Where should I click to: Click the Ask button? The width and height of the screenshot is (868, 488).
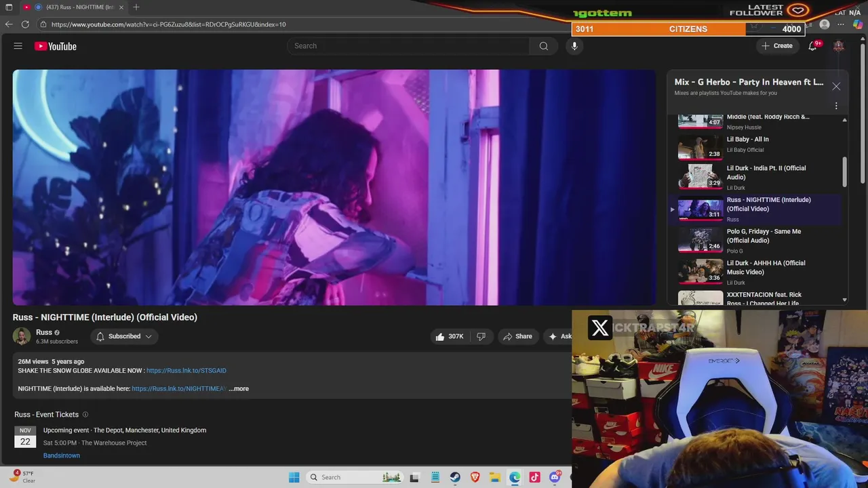tap(559, 336)
